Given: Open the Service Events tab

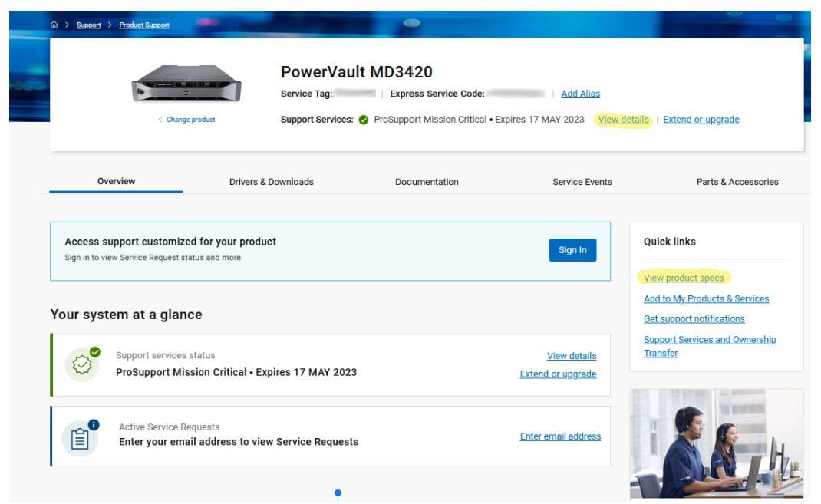Looking at the screenshot, I should (582, 182).
